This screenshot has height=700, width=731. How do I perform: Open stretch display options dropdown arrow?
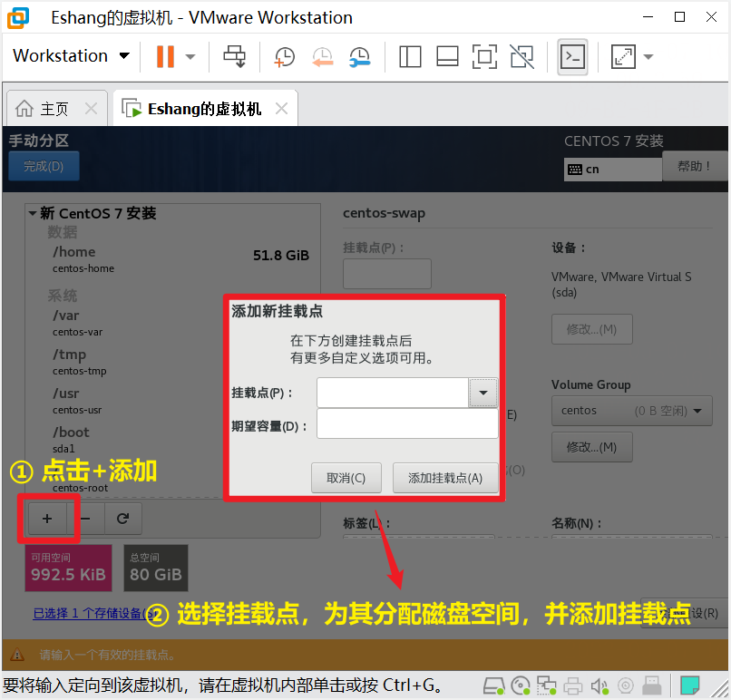coord(648,57)
